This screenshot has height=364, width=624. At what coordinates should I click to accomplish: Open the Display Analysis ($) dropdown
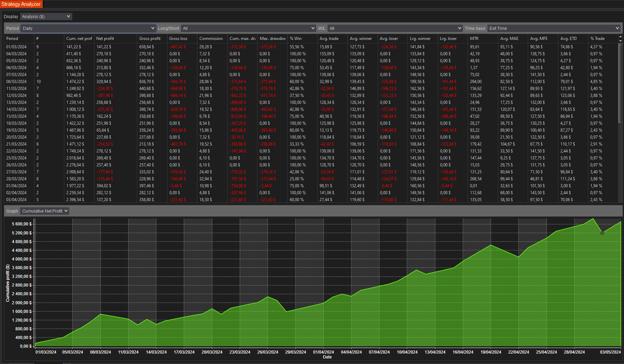[x=46, y=16]
